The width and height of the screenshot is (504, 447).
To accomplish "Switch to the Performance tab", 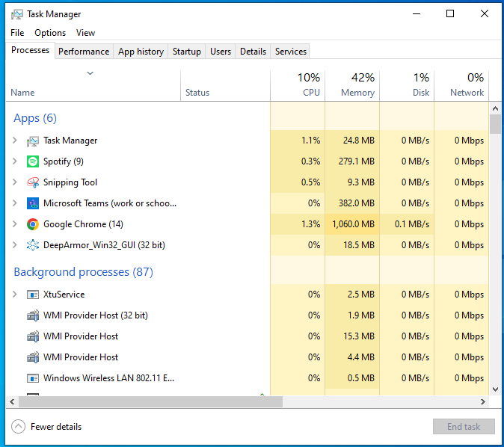I will [x=84, y=52].
